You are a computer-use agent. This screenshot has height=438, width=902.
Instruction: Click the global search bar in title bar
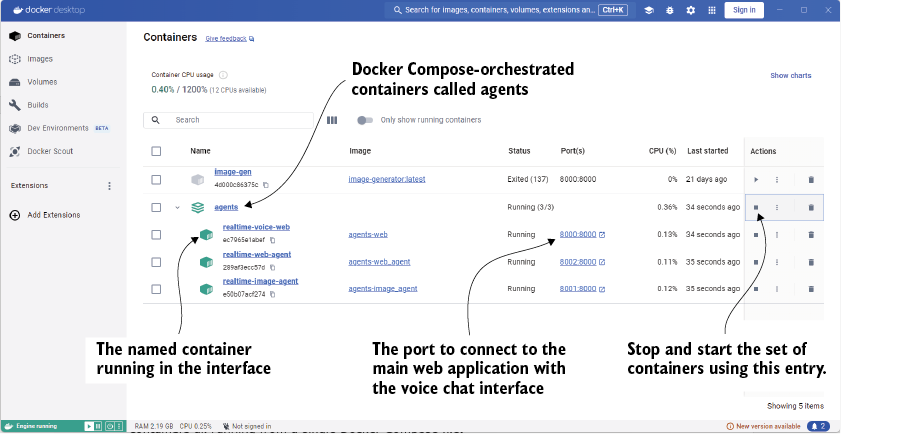pos(509,10)
